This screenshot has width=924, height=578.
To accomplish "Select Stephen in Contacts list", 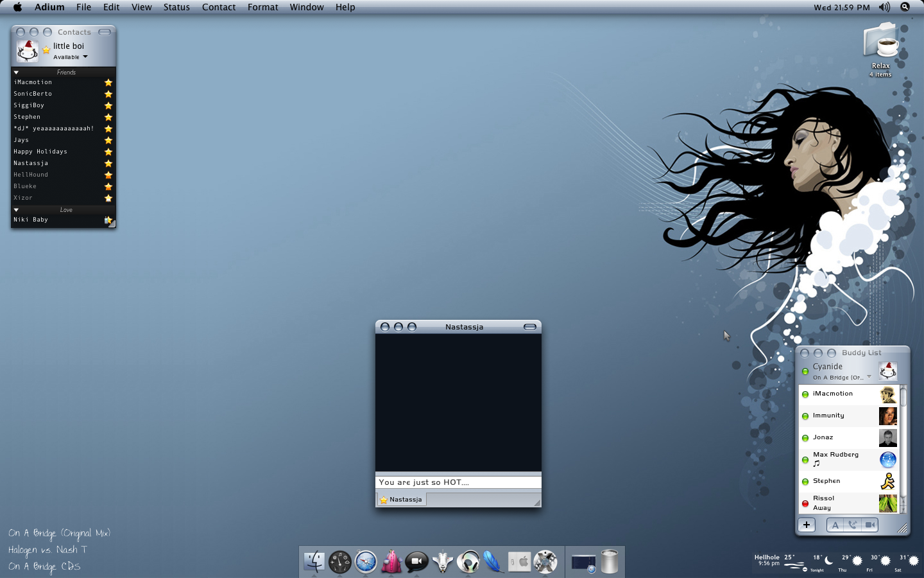I will (63, 117).
